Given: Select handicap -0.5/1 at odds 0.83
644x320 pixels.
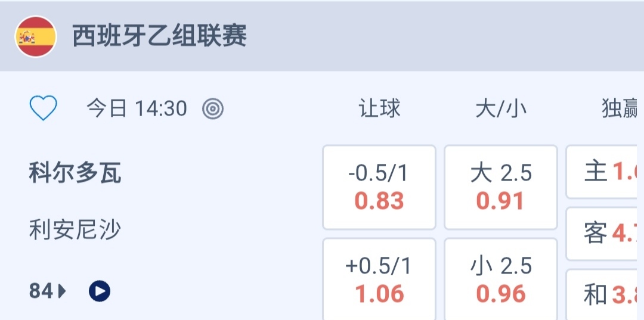Looking at the screenshot, I should coord(379,187).
